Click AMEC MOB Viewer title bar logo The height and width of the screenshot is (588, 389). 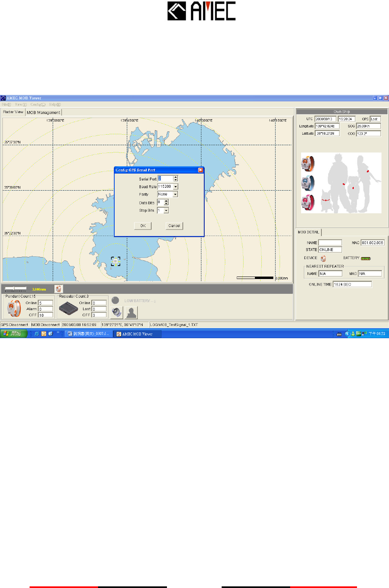[x=3, y=98]
